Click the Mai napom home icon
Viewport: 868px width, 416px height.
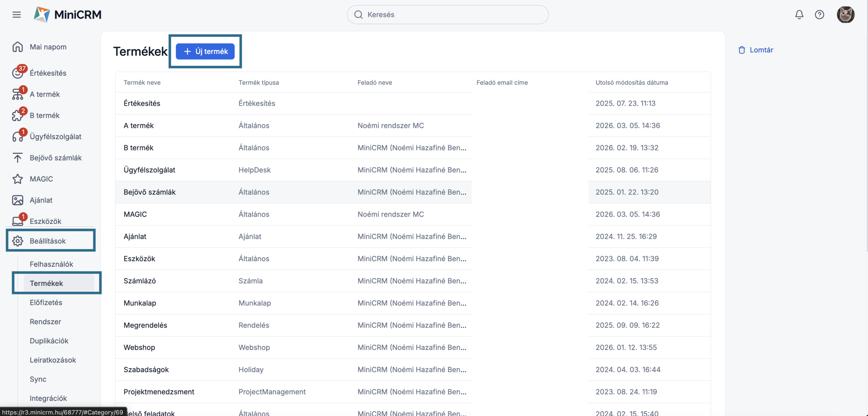pyautogui.click(x=18, y=47)
